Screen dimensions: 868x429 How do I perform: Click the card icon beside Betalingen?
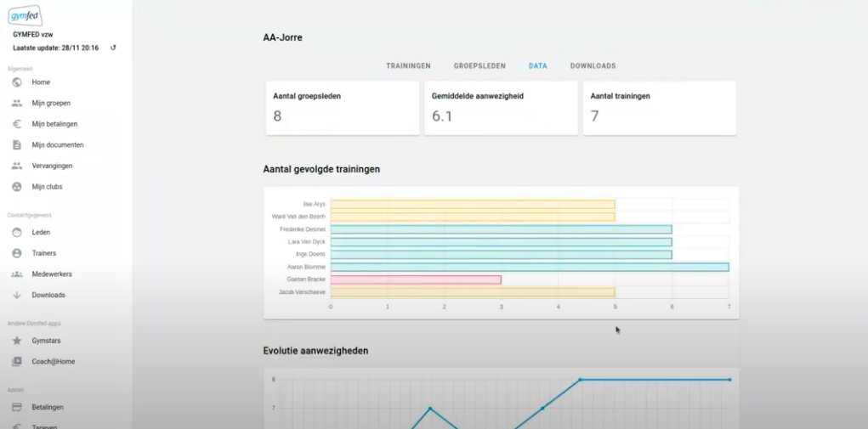coord(17,408)
